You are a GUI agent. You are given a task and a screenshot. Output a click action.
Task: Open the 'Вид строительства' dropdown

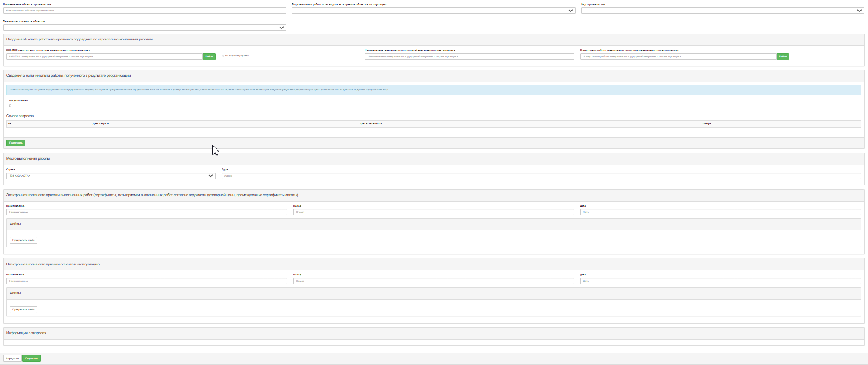click(722, 11)
